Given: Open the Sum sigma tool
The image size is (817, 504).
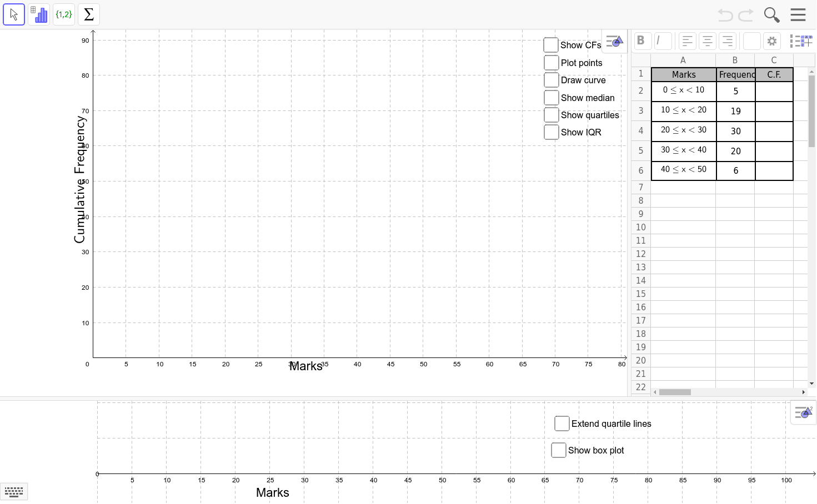Looking at the screenshot, I should tap(89, 14).
